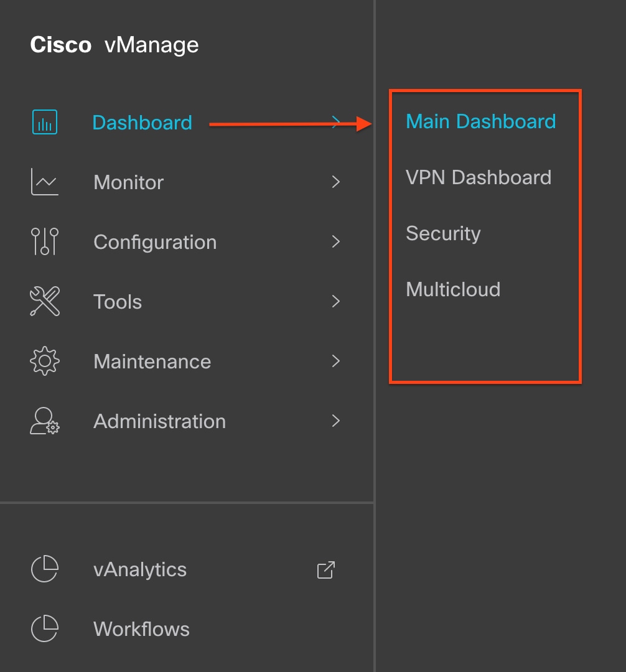Click the Configuration sliders icon
Viewport: 626px width, 672px height.
[x=45, y=241]
